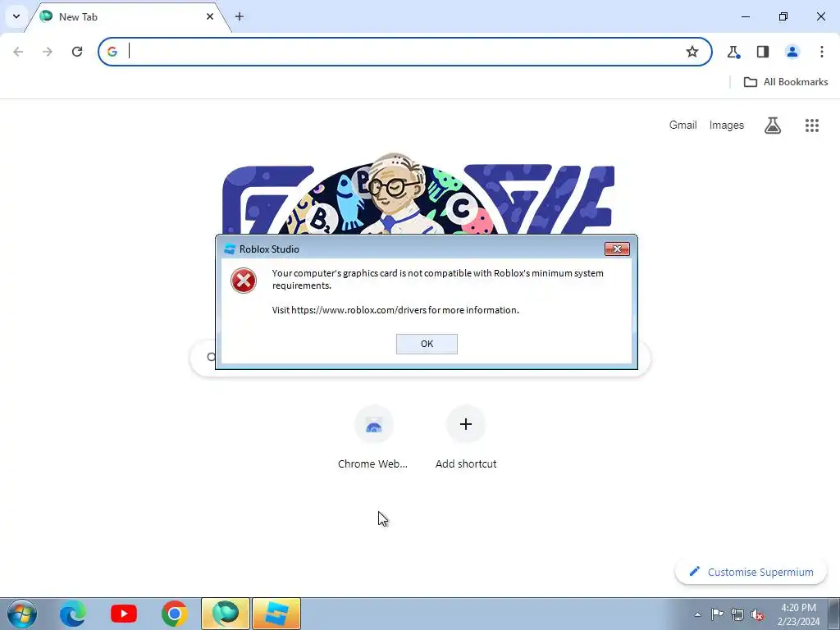This screenshot has width=840, height=630.
Task: Click the Google Doodle image
Action: click(418, 194)
